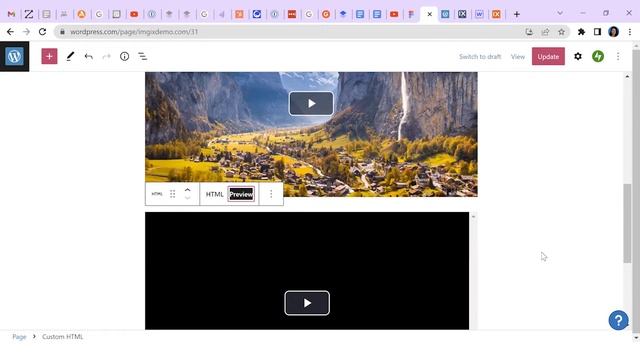Open the Jetpack lightning icon panel
Image resolution: width=640 pixels, height=360 pixels.
[x=598, y=56]
